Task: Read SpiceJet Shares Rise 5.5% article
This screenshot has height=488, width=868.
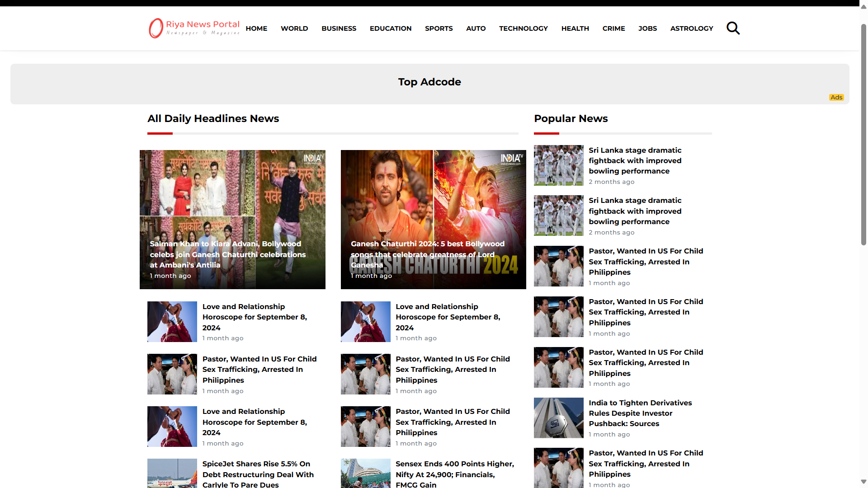Action: click(x=258, y=474)
